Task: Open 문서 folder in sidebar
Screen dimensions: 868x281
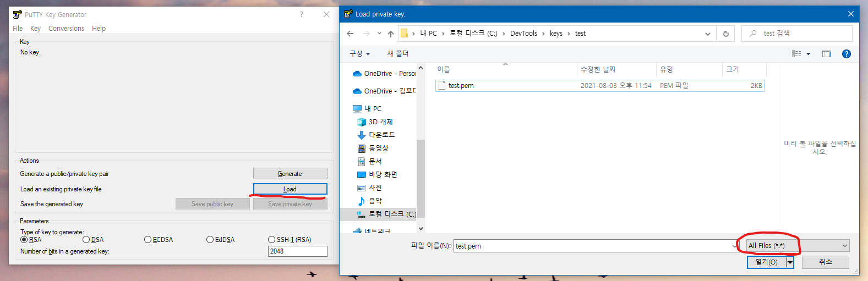Action: click(369, 161)
